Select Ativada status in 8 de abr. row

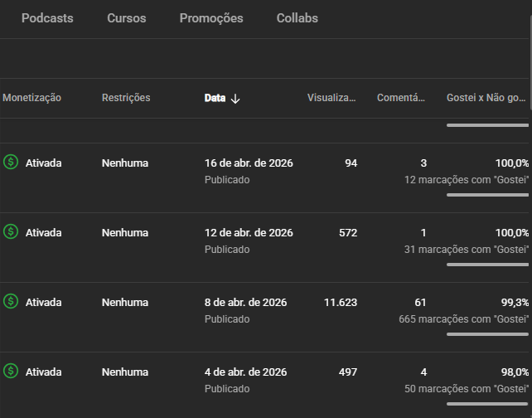click(x=43, y=302)
